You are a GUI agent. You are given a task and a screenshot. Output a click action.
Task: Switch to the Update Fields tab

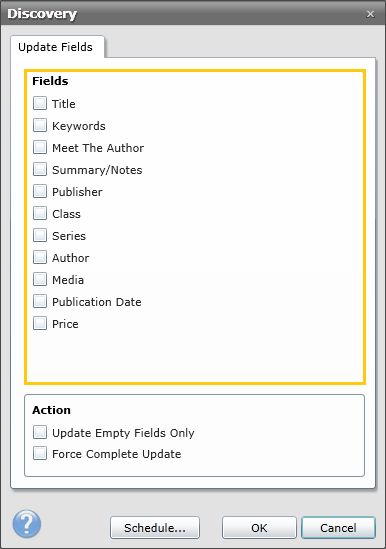coord(57,47)
